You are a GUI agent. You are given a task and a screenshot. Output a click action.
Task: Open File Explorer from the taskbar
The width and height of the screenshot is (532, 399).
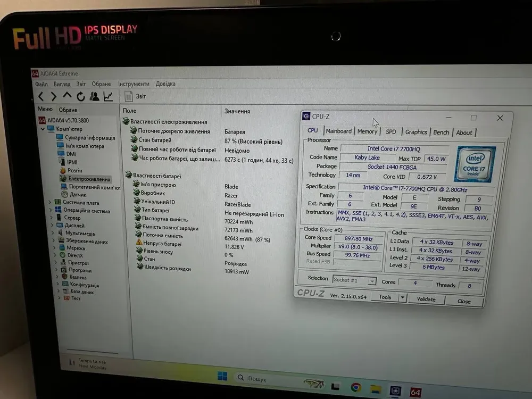pos(376,388)
